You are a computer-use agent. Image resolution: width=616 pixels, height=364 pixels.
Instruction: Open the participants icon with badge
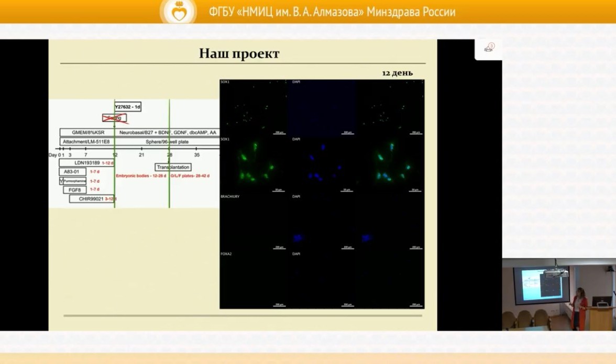coord(489,48)
